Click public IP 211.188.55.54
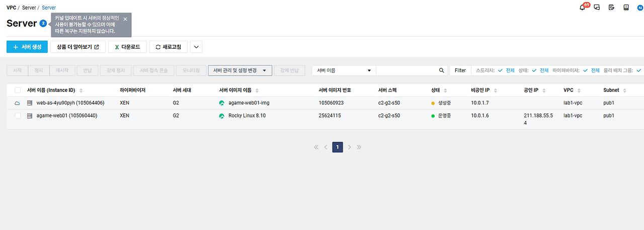This screenshot has height=230, width=644. coord(538,119)
